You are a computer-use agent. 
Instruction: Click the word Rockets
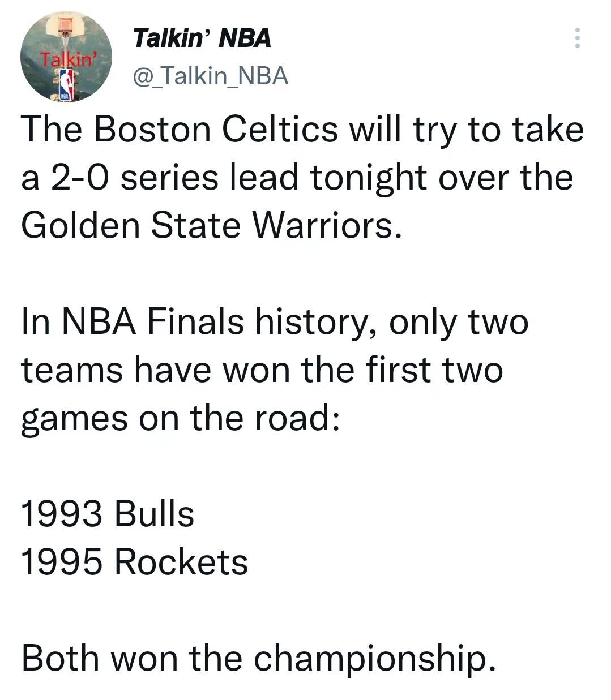point(181,562)
